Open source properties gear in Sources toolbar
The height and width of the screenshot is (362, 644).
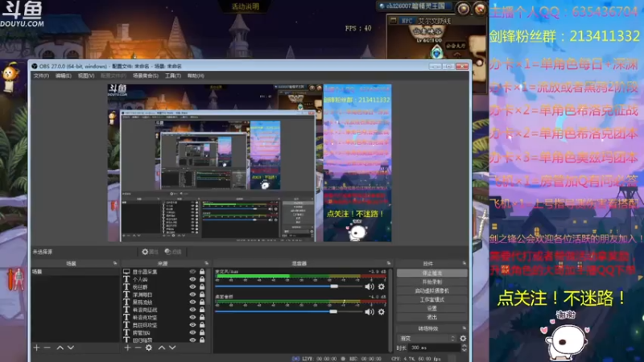click(149, 348)
